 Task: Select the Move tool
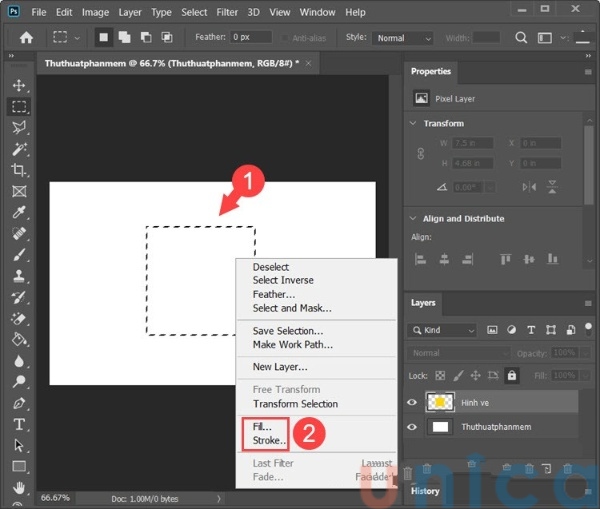point(19,86)
